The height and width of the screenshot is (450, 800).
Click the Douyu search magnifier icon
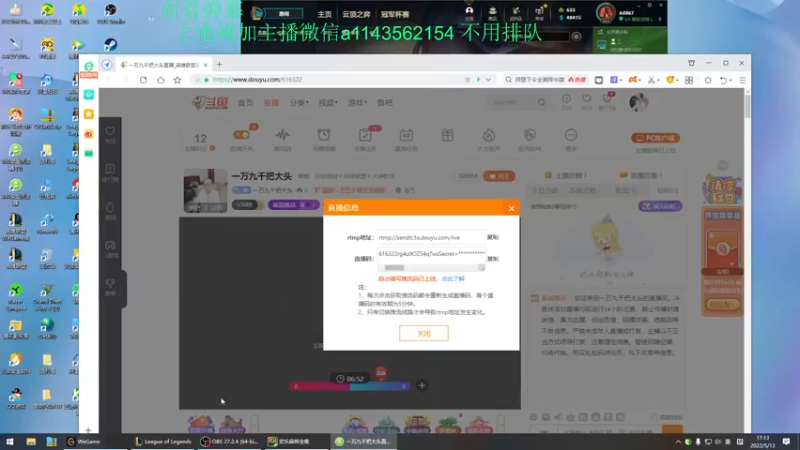pos(541,103)
